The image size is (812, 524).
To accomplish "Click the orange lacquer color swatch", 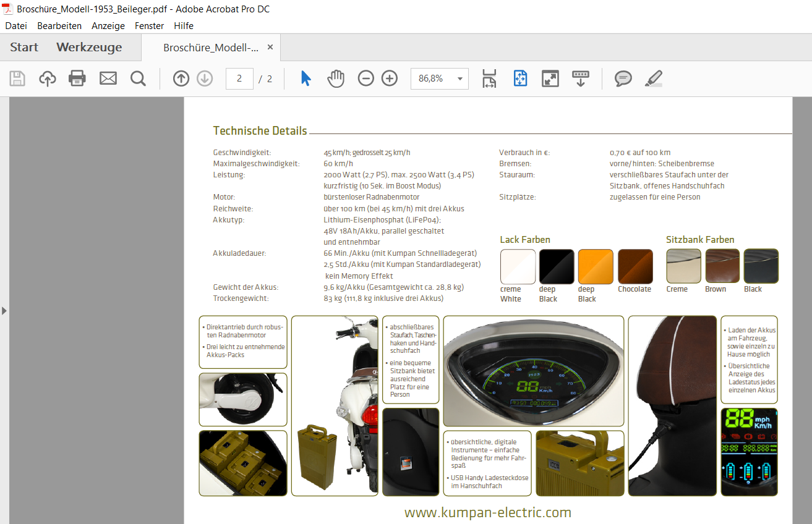I will pos(596,266).
